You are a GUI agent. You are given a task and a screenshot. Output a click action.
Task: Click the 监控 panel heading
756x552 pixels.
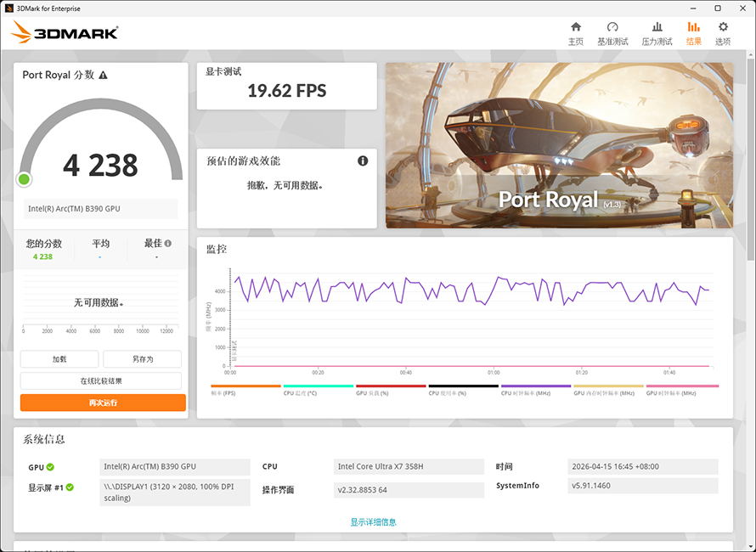pos(217,249)
